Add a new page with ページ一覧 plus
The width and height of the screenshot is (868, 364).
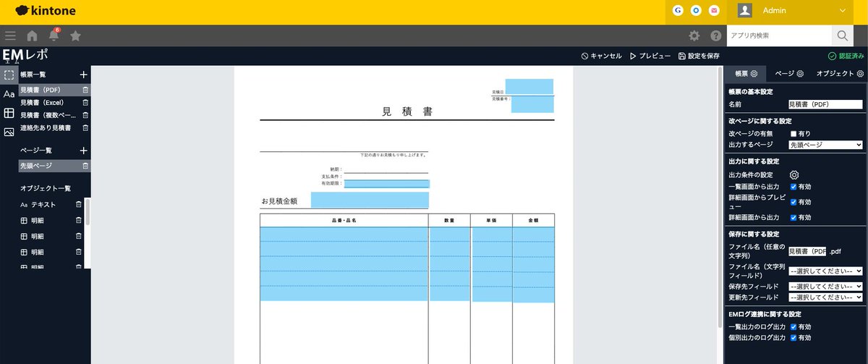tap(84, 151)
